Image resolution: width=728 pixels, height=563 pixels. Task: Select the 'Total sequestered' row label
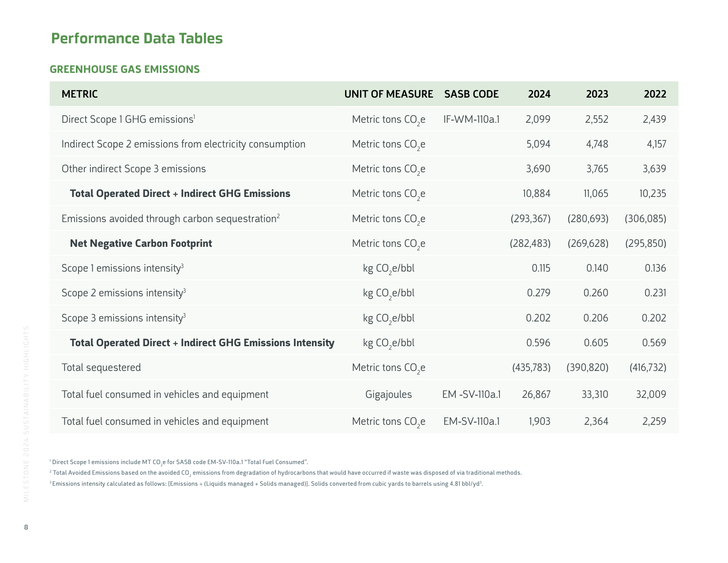pos(101,367)
